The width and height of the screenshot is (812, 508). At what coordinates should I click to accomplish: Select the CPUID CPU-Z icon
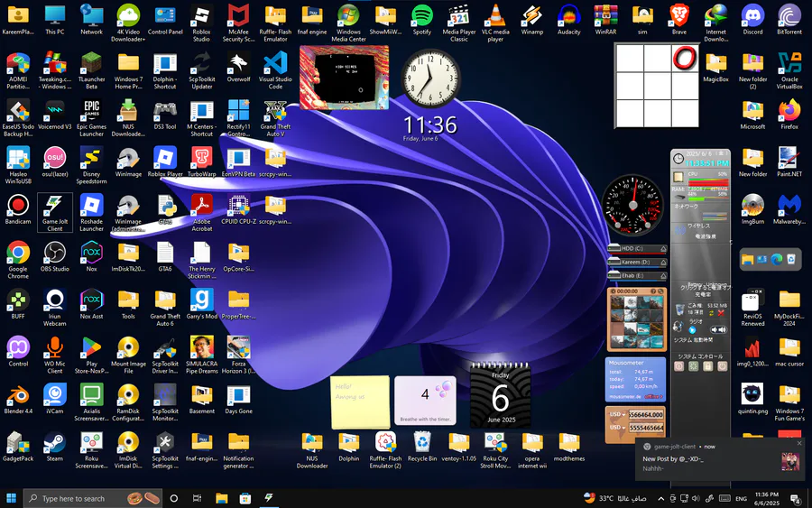238,209
